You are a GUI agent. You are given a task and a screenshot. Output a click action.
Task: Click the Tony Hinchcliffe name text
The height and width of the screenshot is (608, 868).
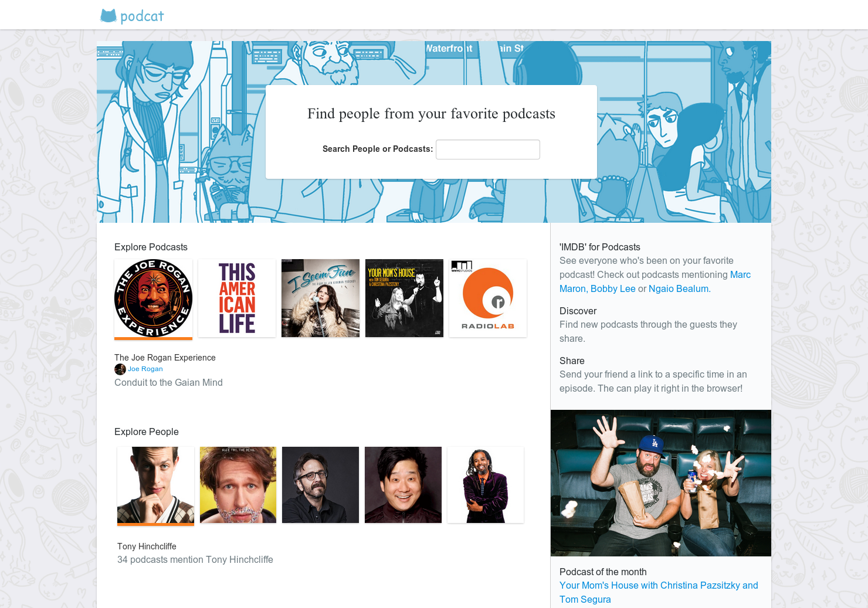pyautogui.click(x=147, y=546)
